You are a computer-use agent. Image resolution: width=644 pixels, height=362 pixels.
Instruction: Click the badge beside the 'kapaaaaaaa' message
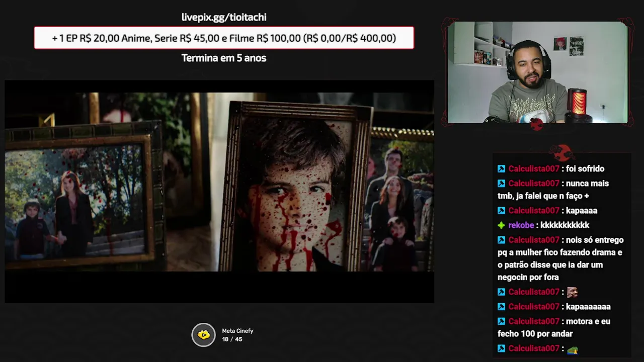501,307
